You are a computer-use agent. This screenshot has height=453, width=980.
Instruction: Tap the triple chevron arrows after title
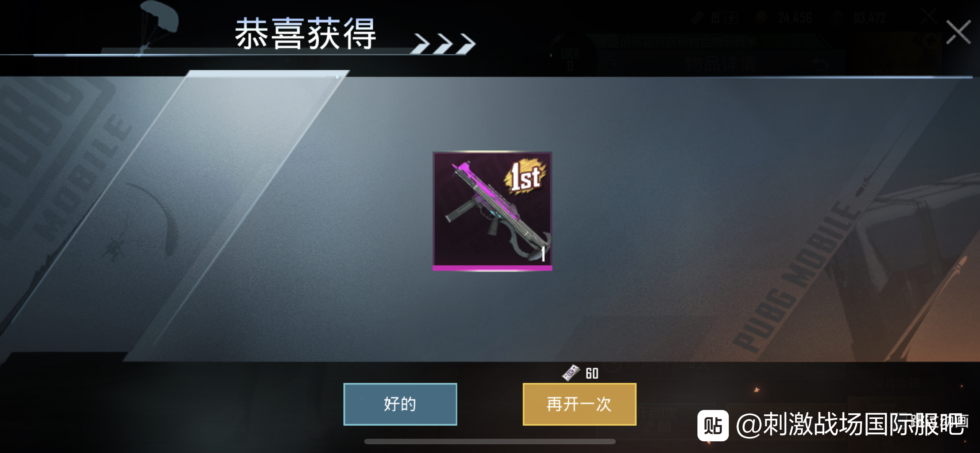(x=444, y=43)
